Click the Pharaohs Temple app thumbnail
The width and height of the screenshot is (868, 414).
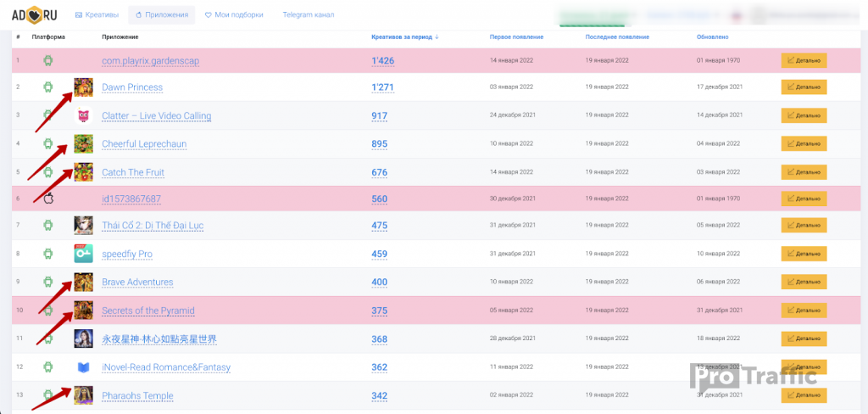(83, 395)
